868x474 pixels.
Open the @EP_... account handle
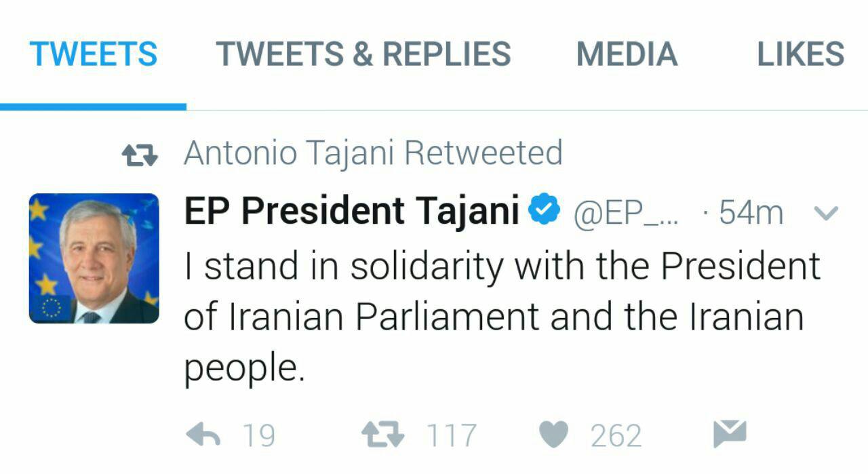pos(625,213)
